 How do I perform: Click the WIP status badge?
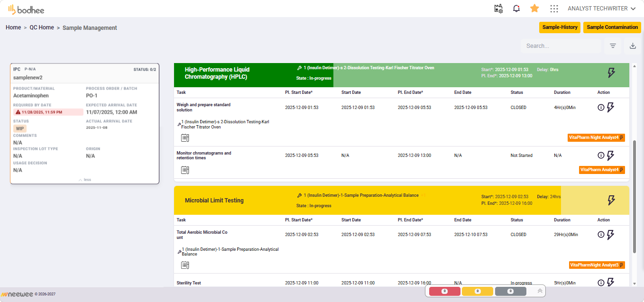tap(20, 128)
